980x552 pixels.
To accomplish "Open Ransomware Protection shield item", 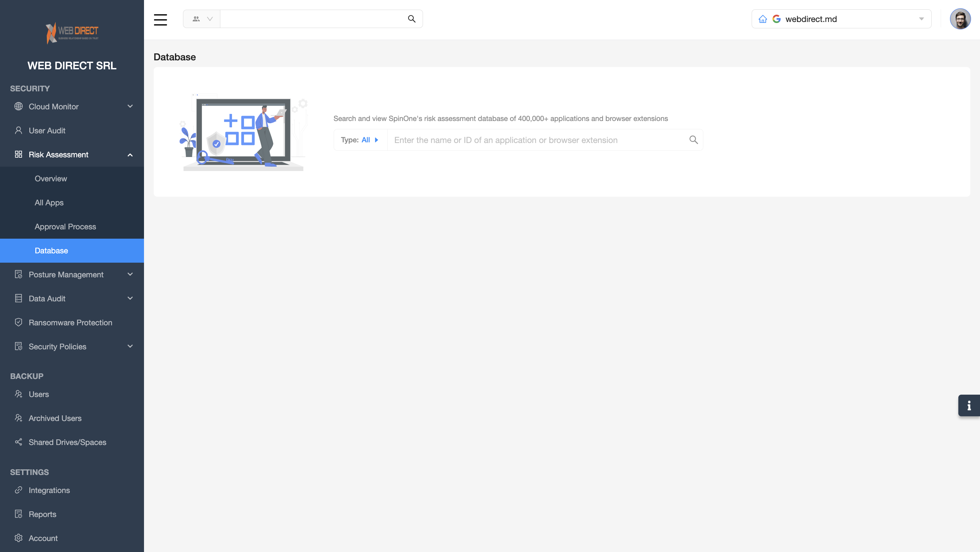I will tap(70, 323).
